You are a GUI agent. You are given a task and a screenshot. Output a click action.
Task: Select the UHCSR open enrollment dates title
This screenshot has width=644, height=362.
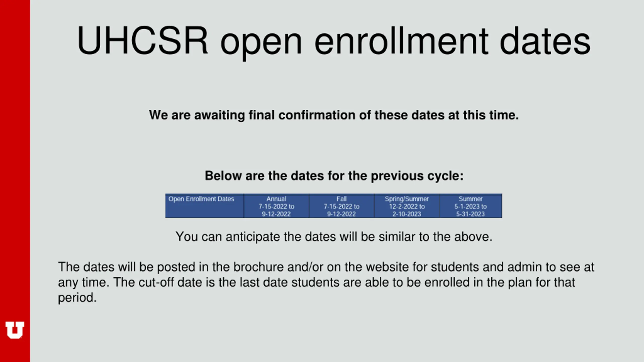pyautogui.click(x=334, y=41)
